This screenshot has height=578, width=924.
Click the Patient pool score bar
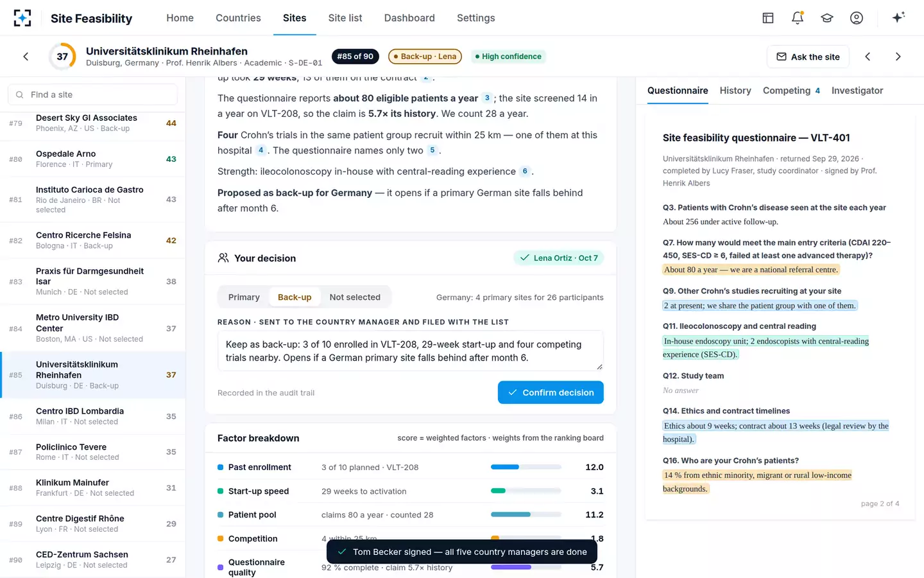point(526,514)
